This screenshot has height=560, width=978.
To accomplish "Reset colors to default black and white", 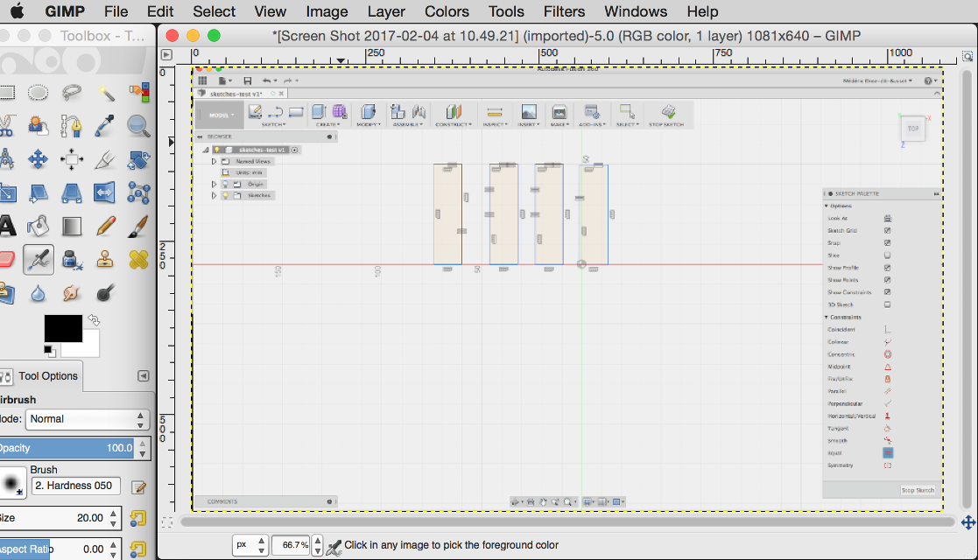I will pos(49,352).
